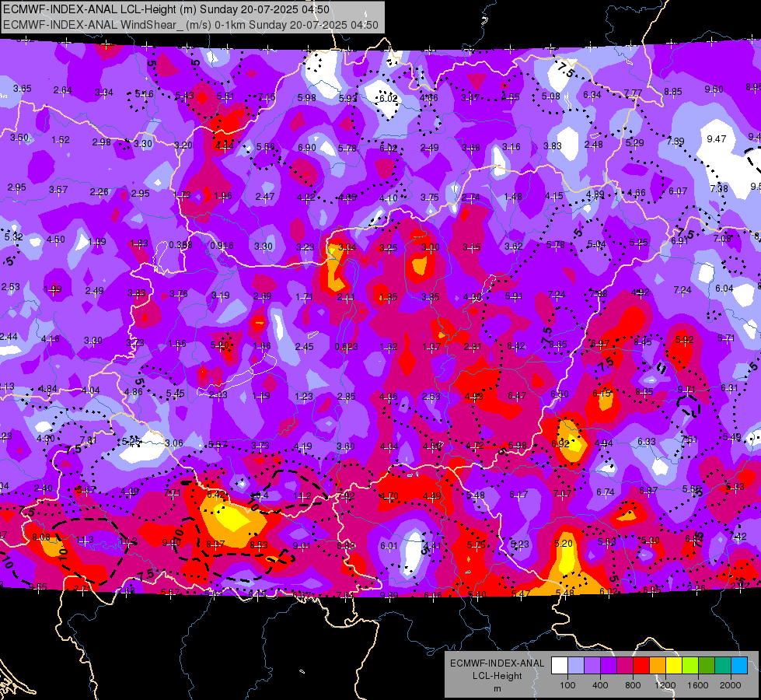Viewport: 761px width, 700px height.
Task: Click the teal legend swatch
Action: click(x=723, y=665)
